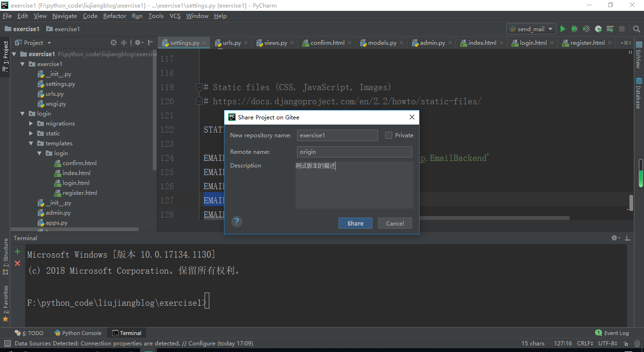The height and width of the screenshot is (352, 644).
Task: Close the urls.py editor tab
Action: click(x=246, y=43)
